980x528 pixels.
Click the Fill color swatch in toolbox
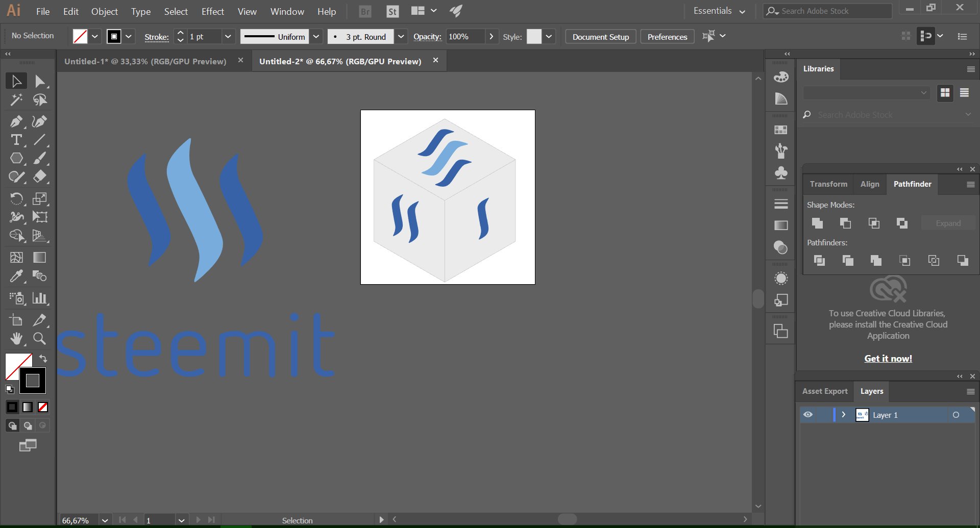tap(15, 363)
